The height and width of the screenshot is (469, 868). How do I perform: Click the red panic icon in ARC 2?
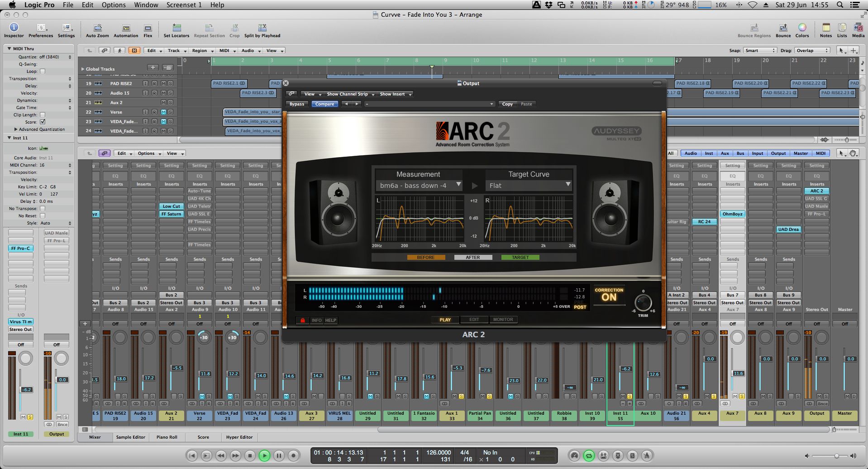point(302,320)
